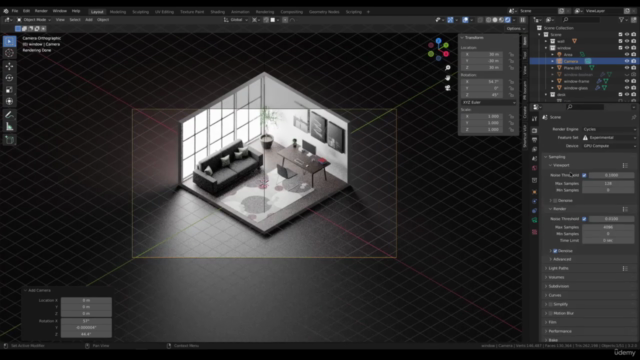Open Light Paths presets list icon
640x360 pixels.
pos(625,268)
